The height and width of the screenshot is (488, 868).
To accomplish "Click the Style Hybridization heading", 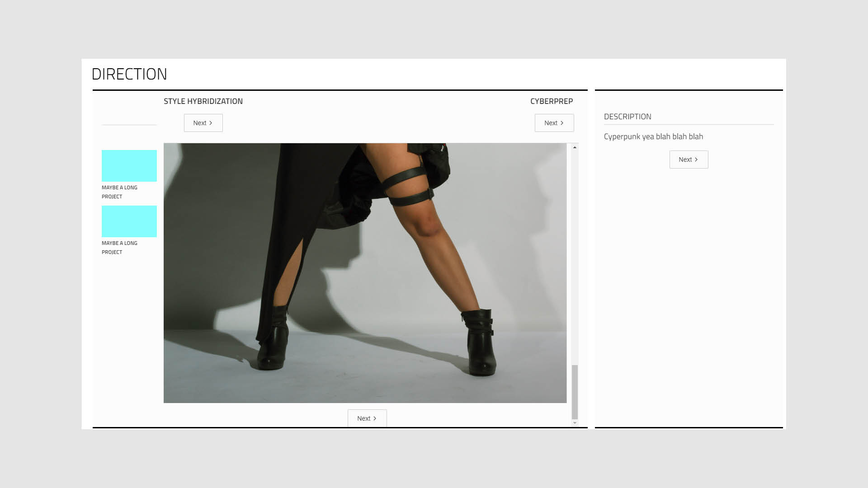I will pos(203,101).
